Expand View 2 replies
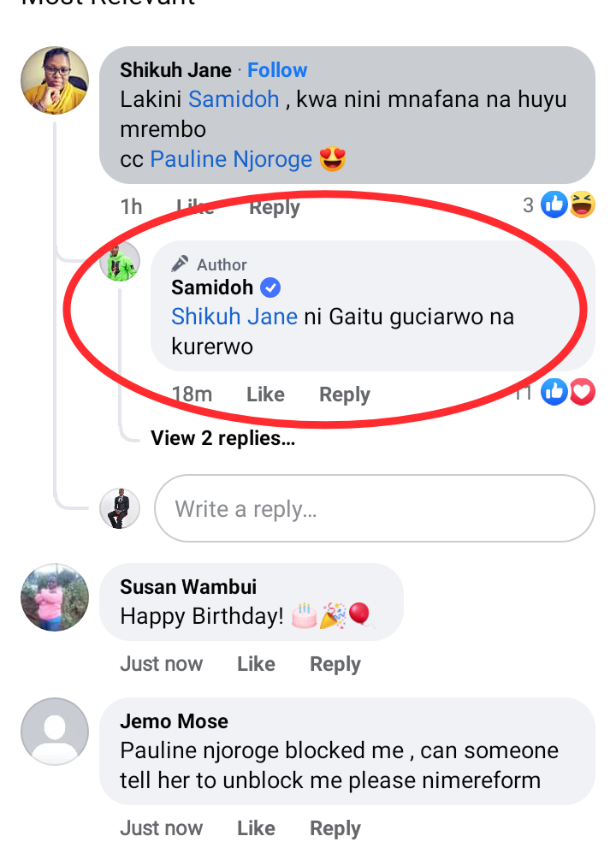The width and height of the screenshot is (616, 848). click(x=222, y=438)
